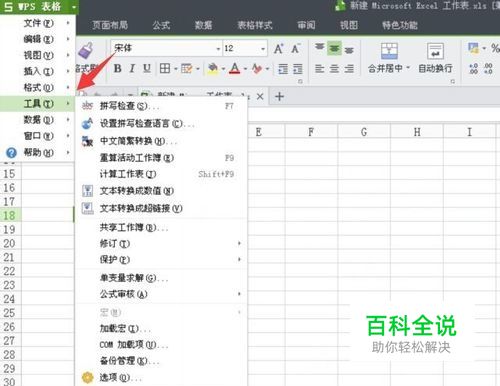Align text right
The width and height of the screenshot is (500, 386).
tap(349, 69)
